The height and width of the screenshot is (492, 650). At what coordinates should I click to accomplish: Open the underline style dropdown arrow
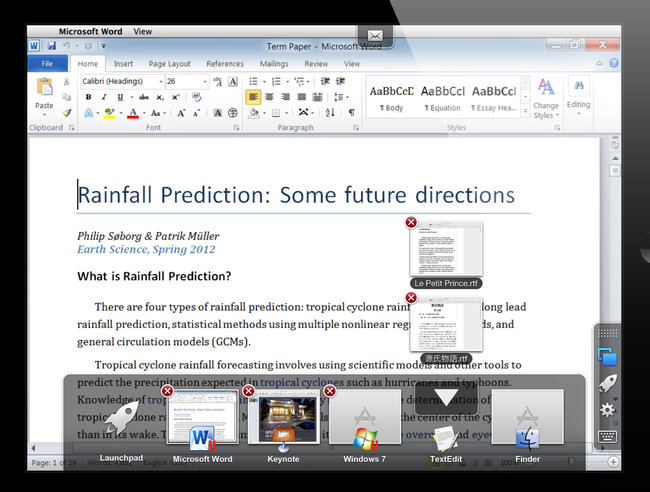(131, 97)
